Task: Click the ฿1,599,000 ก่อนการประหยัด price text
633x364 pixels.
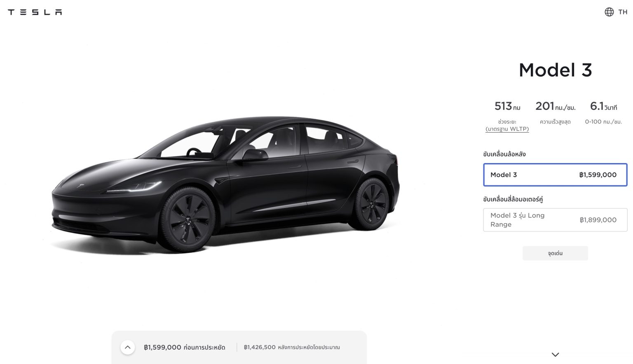Action: pos(184,347)
